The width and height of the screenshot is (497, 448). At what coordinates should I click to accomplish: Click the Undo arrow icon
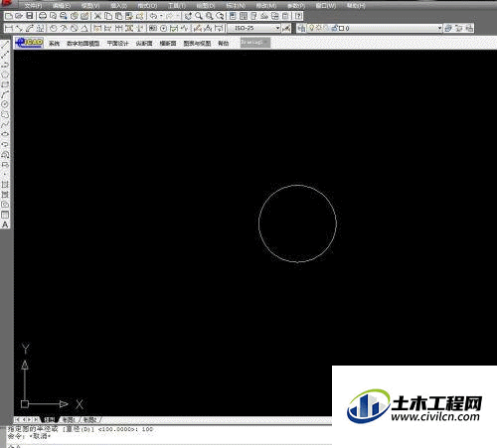[x=153, y=16]
